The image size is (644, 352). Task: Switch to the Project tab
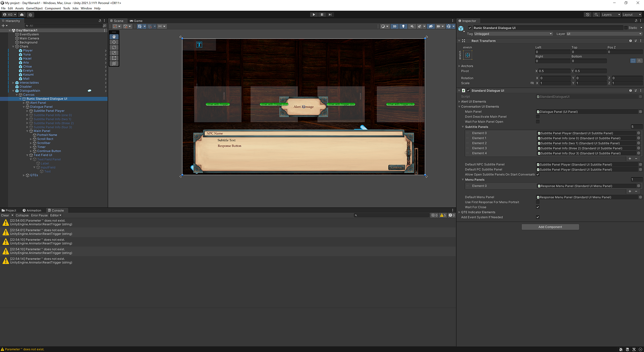click(9, 211)
